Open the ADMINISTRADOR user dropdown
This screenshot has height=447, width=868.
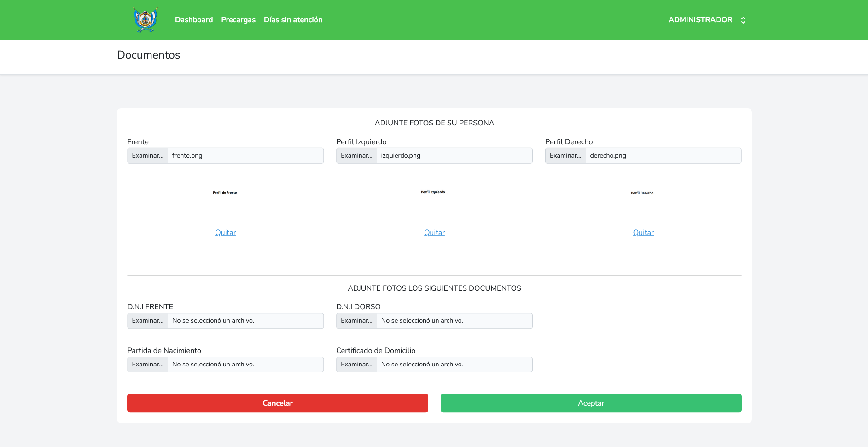click(x=700, y=20)
